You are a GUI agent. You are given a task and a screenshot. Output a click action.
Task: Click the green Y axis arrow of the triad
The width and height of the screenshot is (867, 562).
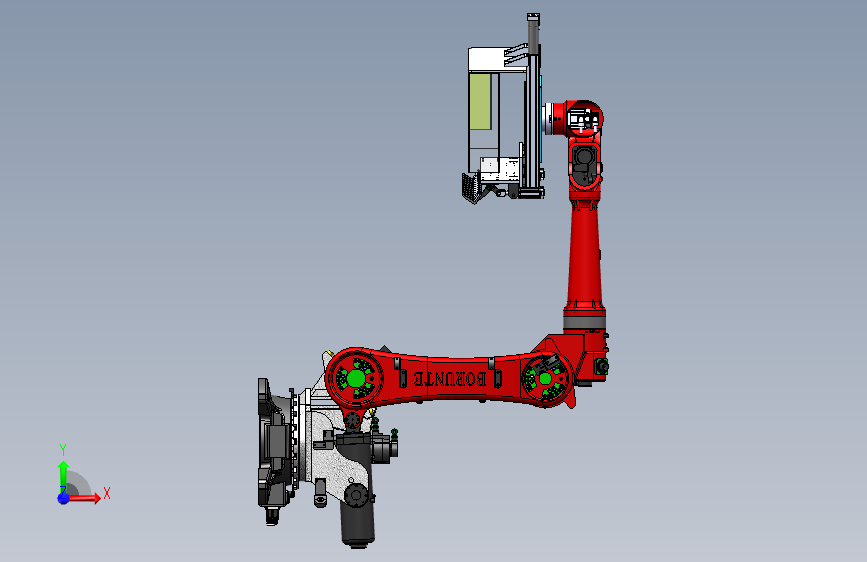pyautogui.click(x=63, y=476)
